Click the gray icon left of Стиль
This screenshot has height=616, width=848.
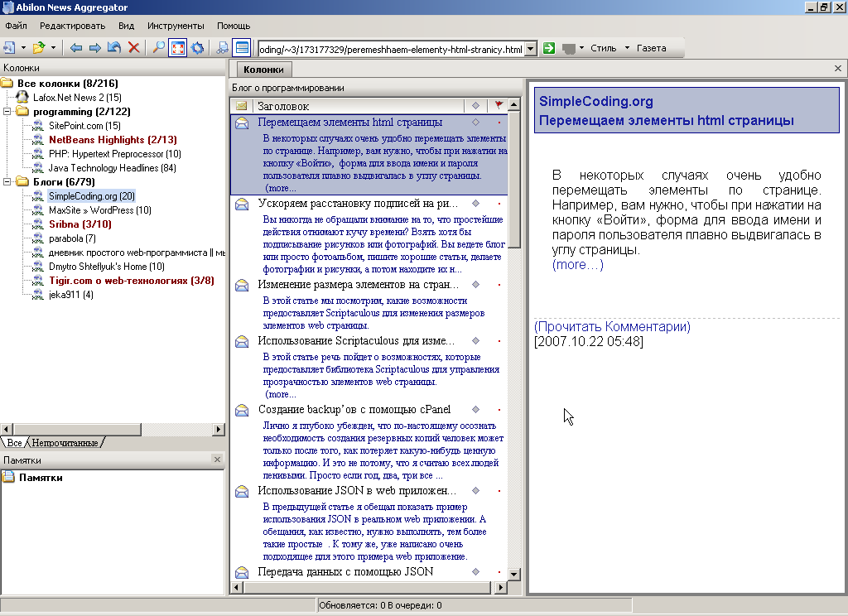tap(568, 48)
